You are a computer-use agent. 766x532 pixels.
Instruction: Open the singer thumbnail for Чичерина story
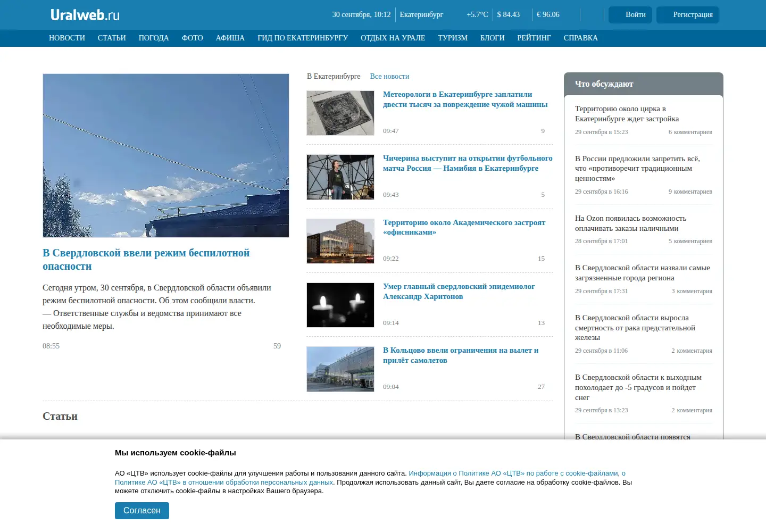point(340,177)
